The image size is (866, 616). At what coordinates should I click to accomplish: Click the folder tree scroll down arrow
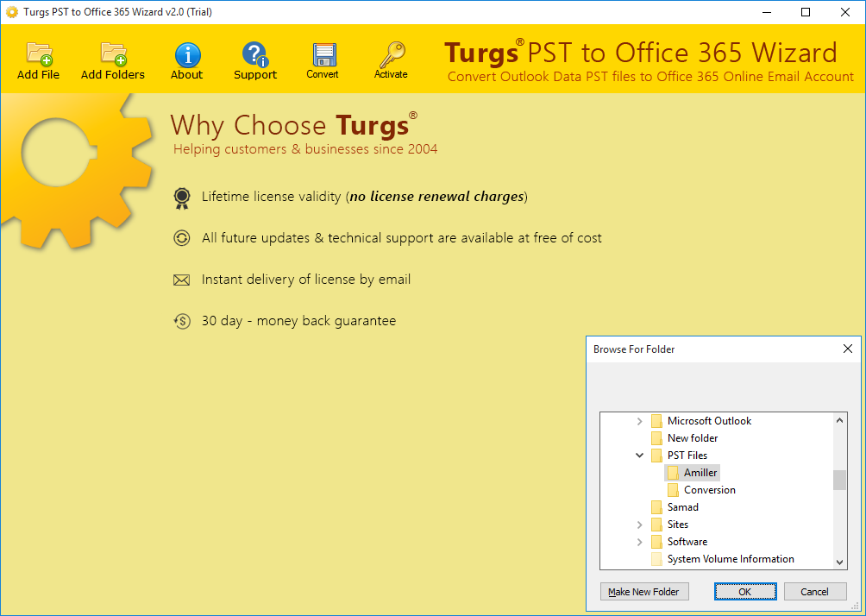pyautogui.click(x=839, y=563)
